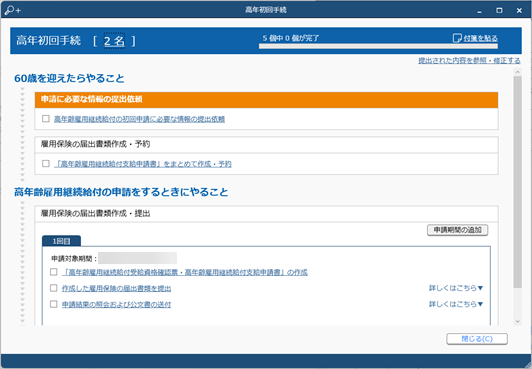This screenshot has height=369, width=532.
Task: Click 高年齢雇用継続給付の申請をするときにやること heading
Action: 121,192
